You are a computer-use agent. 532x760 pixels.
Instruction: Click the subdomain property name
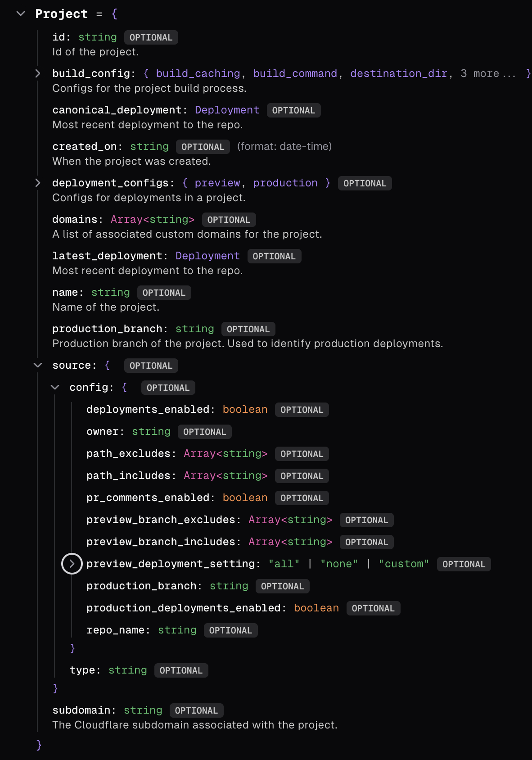[81, 710]
